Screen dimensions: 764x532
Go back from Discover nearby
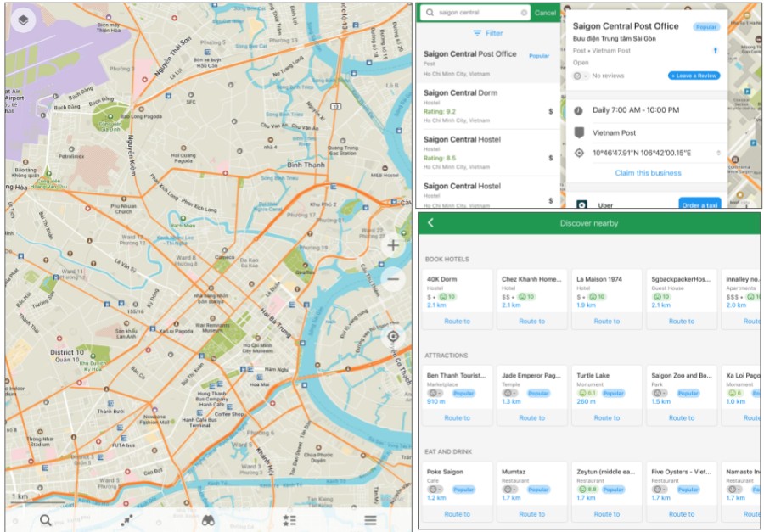click(430, 223)
